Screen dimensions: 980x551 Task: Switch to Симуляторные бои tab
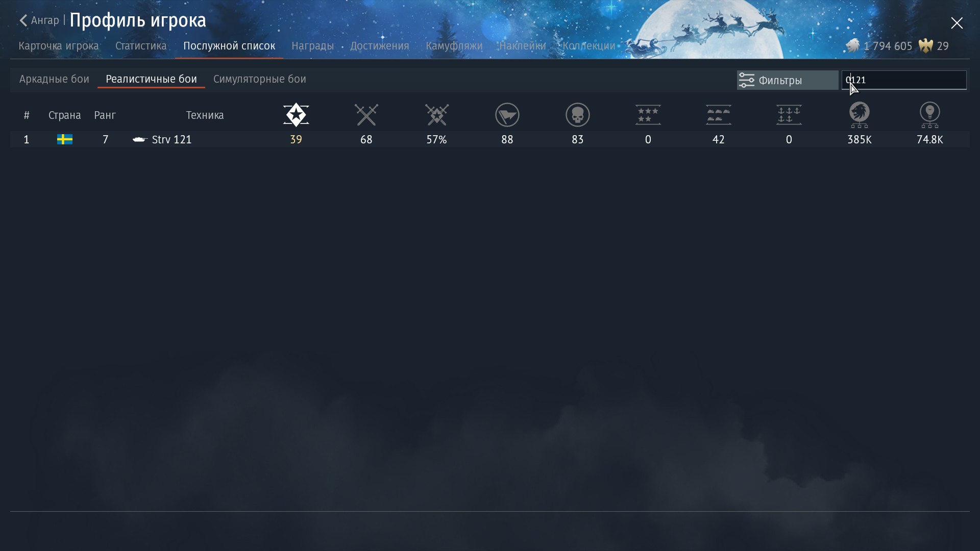click(259, 79)
